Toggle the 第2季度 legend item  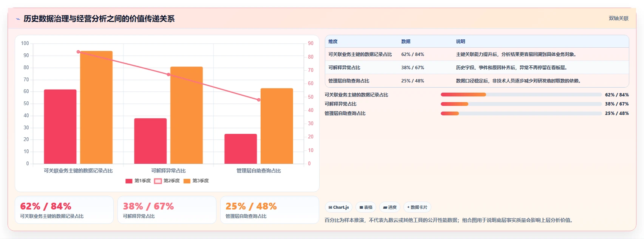pyautogui.click(x=167, y=181)
